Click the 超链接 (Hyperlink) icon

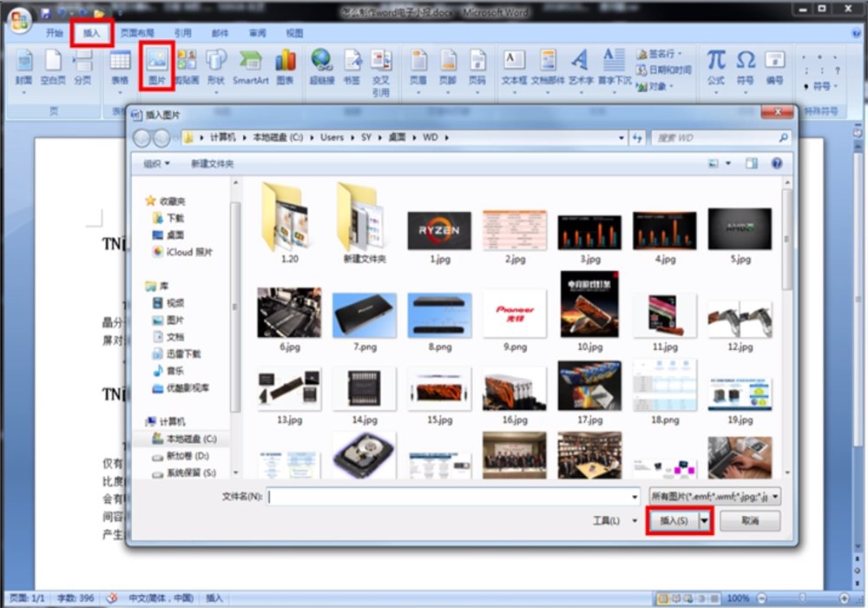point(322,67)
